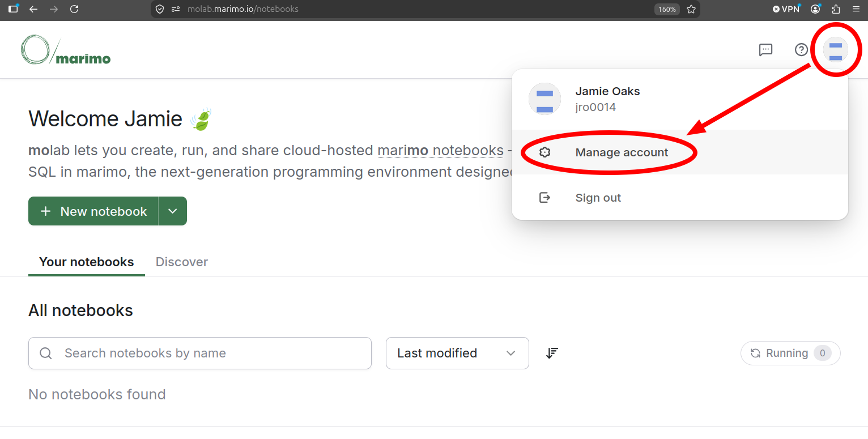Image resolution: width=868 pixels, height=439 pixels.
Task: Click the All notebooks heading
Action: (x=80, y=310)
